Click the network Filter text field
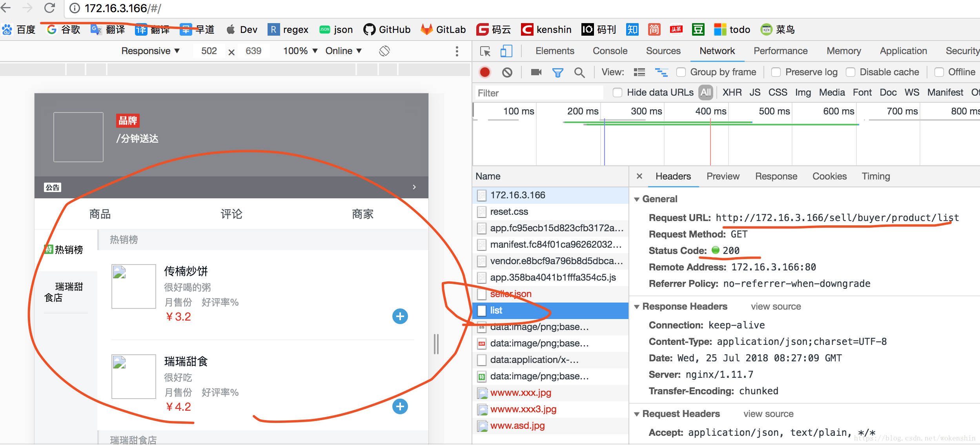The height and width of the screenshot is (446, 980). 539,93
